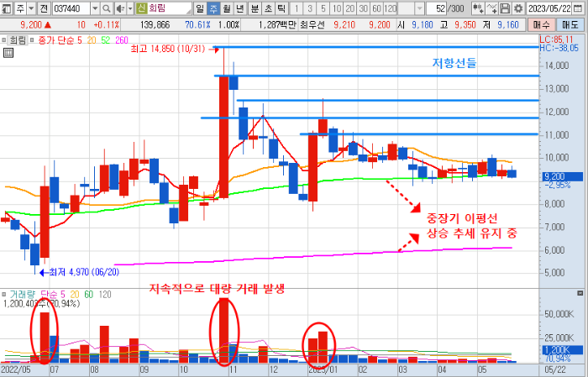Image resolution: width=588 pixels, height=377 pixels.
Task: Open stock search with the magnifier icon
Action: pyautogui.click(x=107, y=8)
